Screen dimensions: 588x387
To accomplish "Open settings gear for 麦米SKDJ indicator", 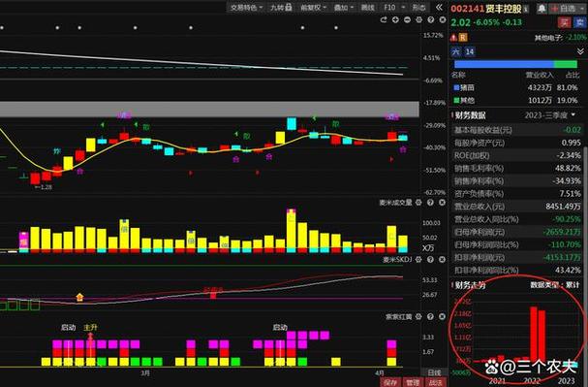I will click(x=418, y=259).
